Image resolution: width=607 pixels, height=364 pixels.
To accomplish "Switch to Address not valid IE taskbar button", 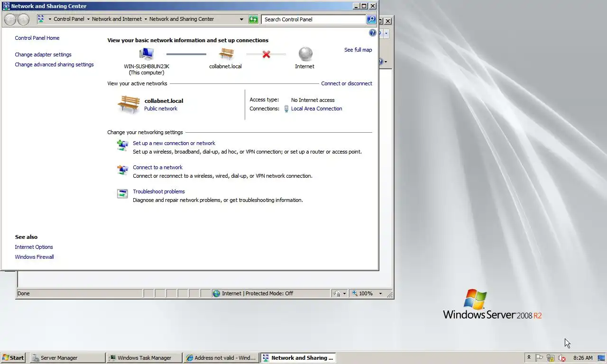I will pos(221,358).
